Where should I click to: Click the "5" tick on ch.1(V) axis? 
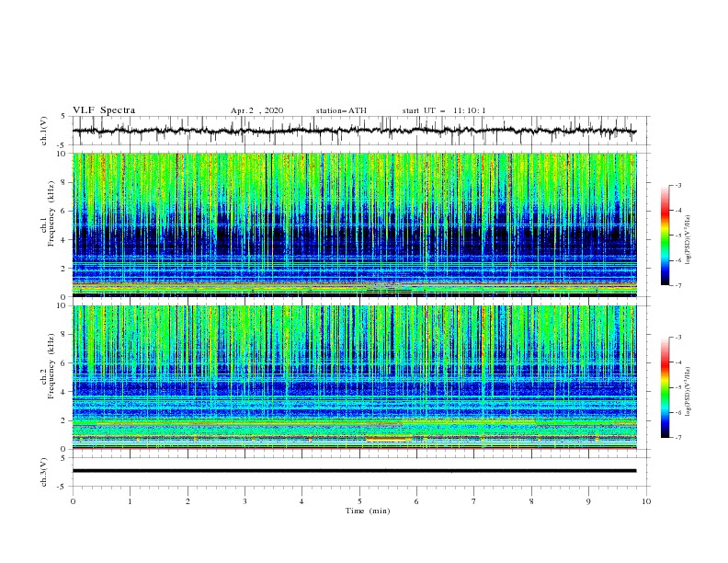pyautogui.click(x=63, y=116)
